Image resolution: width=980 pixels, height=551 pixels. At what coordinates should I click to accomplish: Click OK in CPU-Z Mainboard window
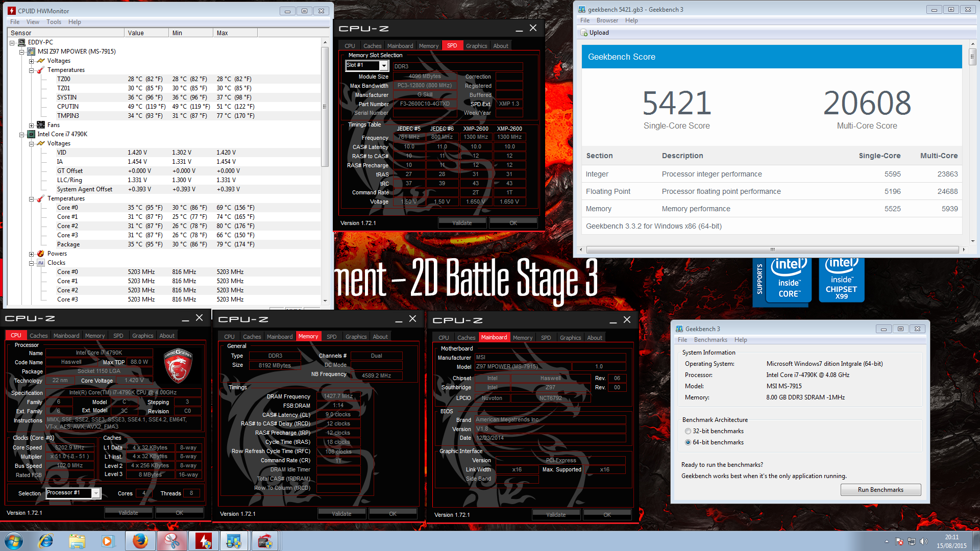tap(607, 515)
